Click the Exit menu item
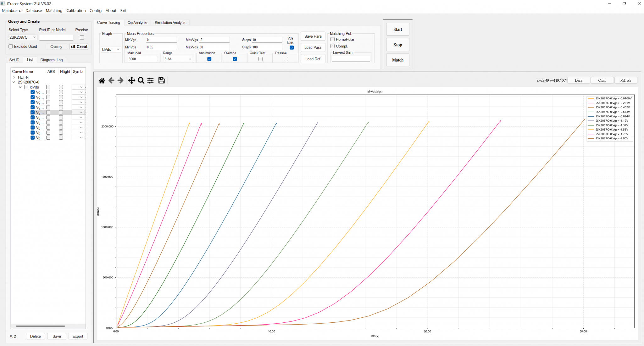The image size is (644, 346). (123, 10)
